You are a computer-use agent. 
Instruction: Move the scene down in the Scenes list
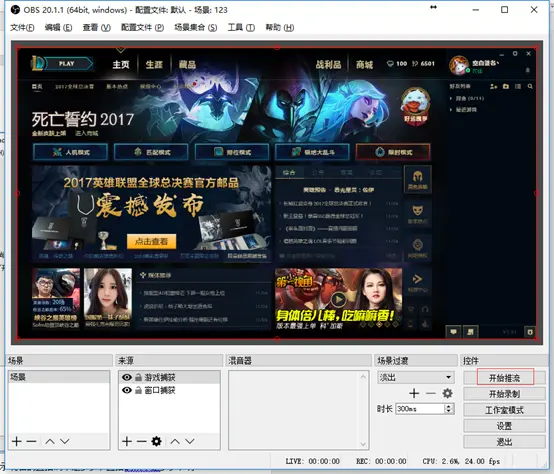click(65, 441)
